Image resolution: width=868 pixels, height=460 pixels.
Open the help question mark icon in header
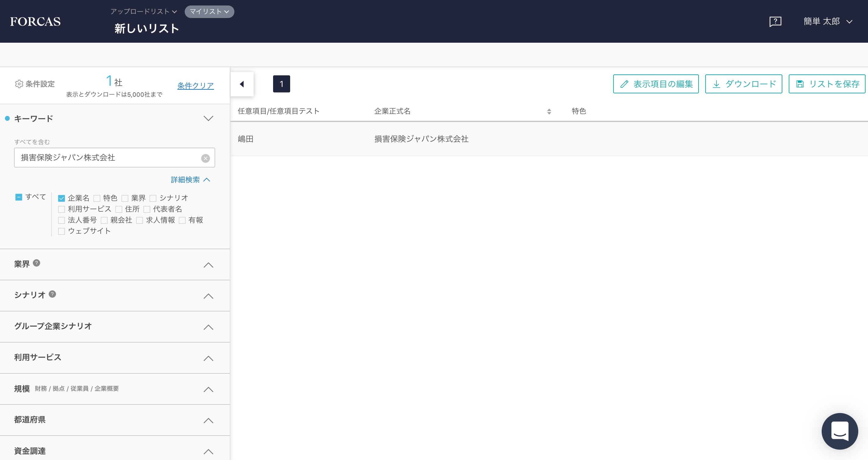point(775,22)
